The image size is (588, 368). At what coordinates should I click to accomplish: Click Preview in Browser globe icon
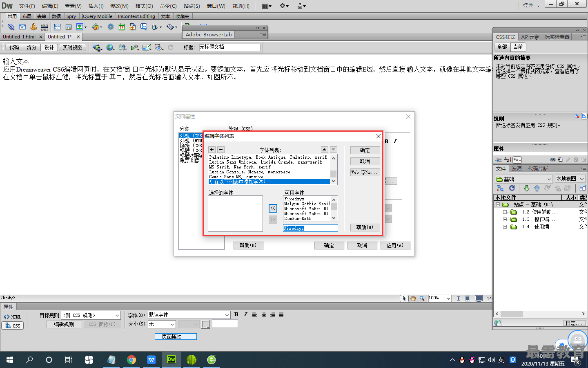(x=110, y=47)
